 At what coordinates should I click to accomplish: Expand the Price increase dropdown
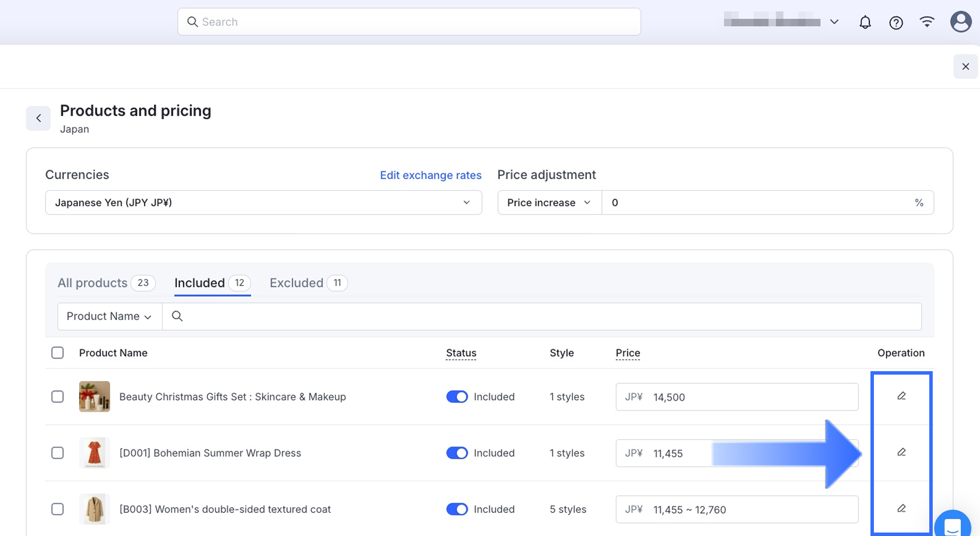(x=549, y=202)
